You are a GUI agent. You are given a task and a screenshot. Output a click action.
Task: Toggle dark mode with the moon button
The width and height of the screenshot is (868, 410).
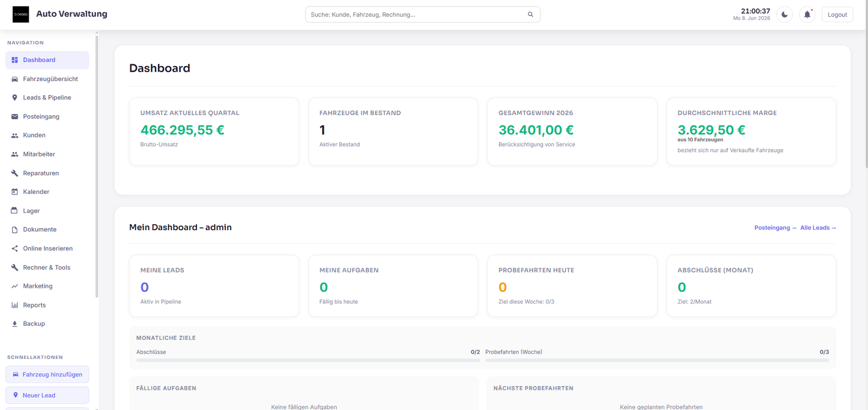(x=784, y=15)
